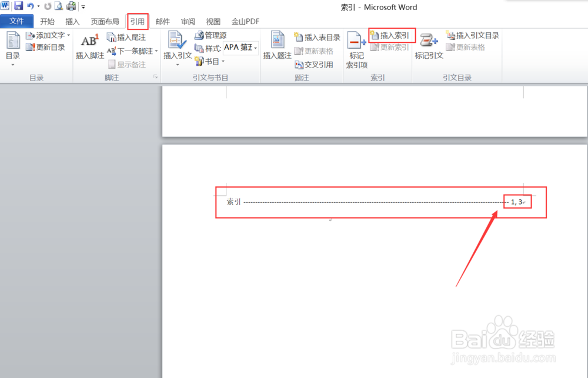Click 交叉引用 cross-reference
The height and width of the screenshot is (378, 588).
(314, 65)
